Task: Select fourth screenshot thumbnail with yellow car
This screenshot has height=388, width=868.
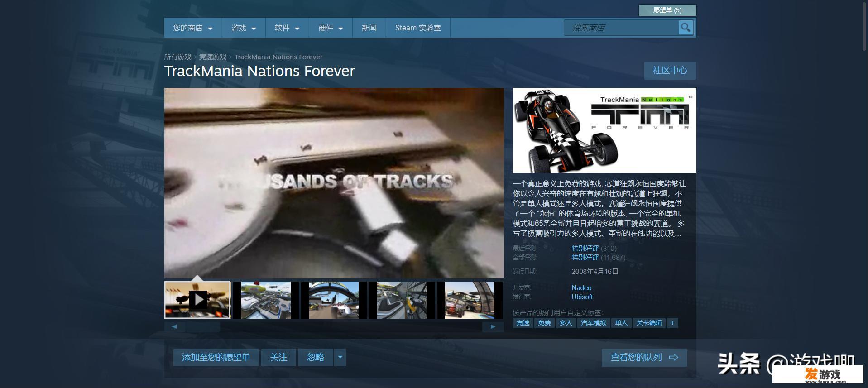Action: click(x=402, y=300)
